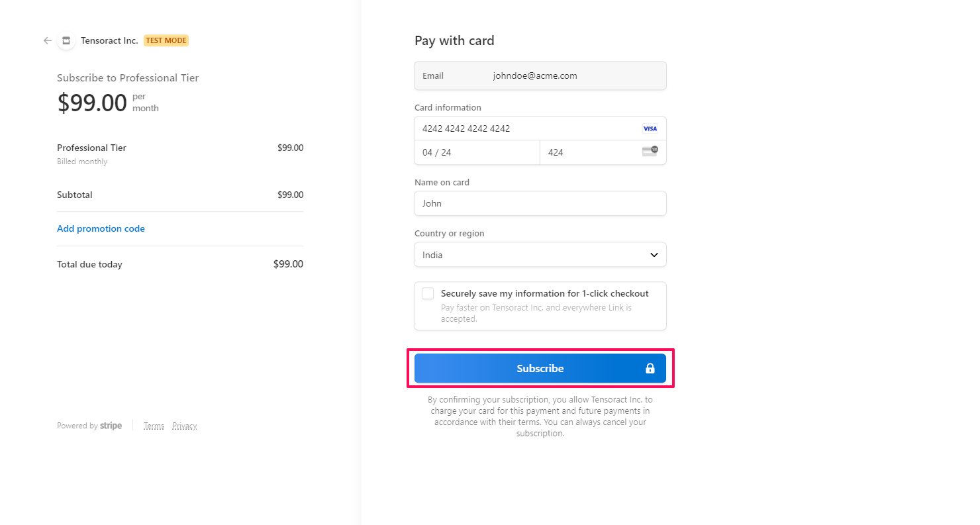
Task: Click the Visa logo in card number field
Action: (x=650, y=128)
